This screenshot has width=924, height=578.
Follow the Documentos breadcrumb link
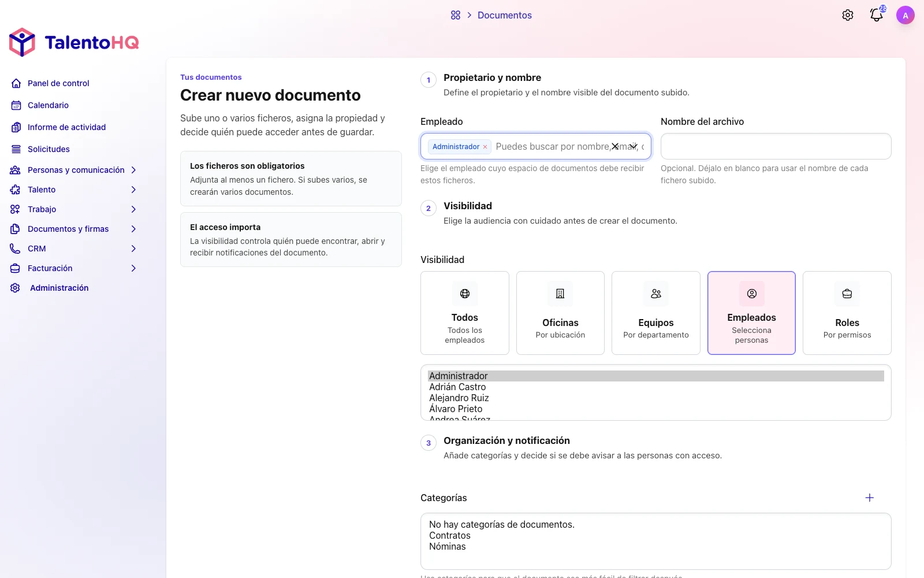[x=504, y=15]
